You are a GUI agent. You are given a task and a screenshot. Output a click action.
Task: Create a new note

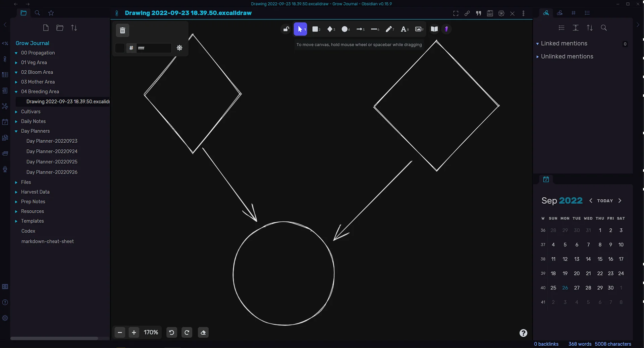[46, 28]
